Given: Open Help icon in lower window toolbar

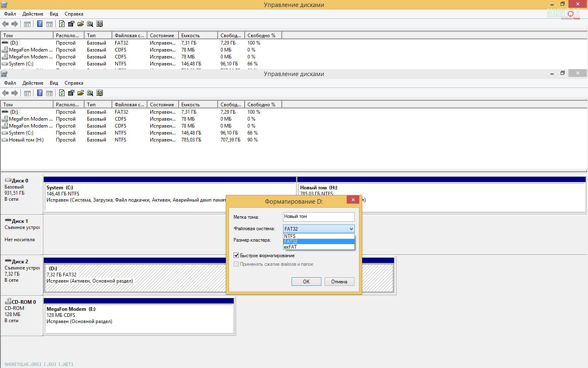Looking at the screenshot, I should click(40, 93).
